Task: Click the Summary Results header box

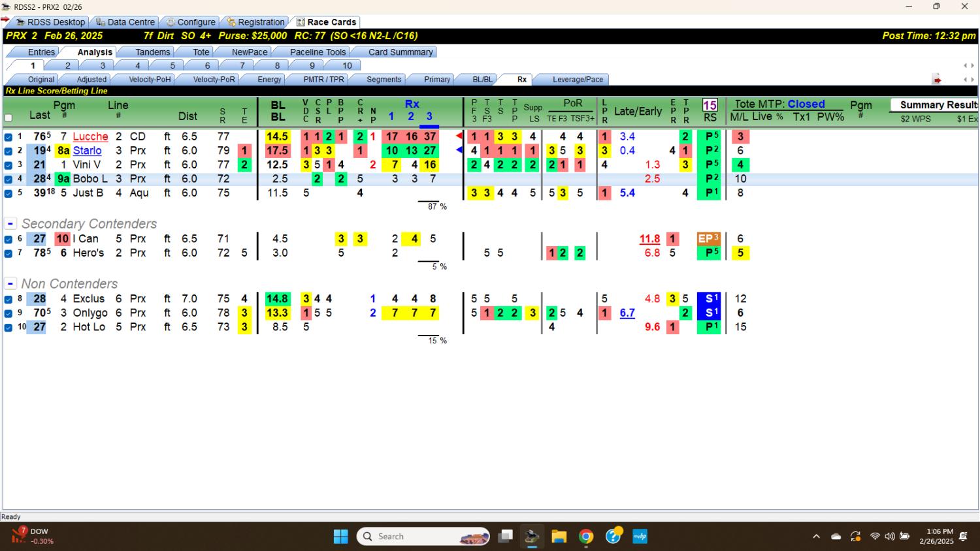Action: tap(934, 105)
